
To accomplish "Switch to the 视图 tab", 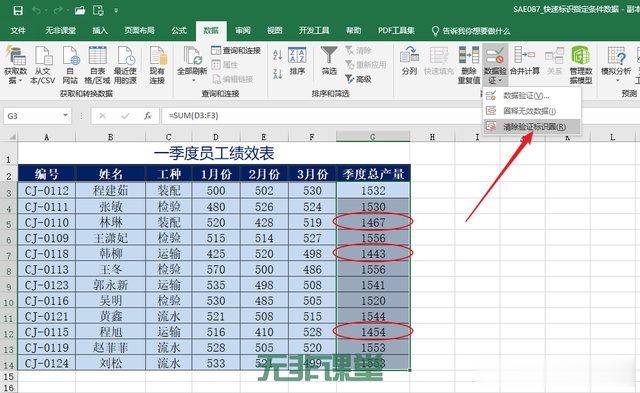I will point(275,31).
